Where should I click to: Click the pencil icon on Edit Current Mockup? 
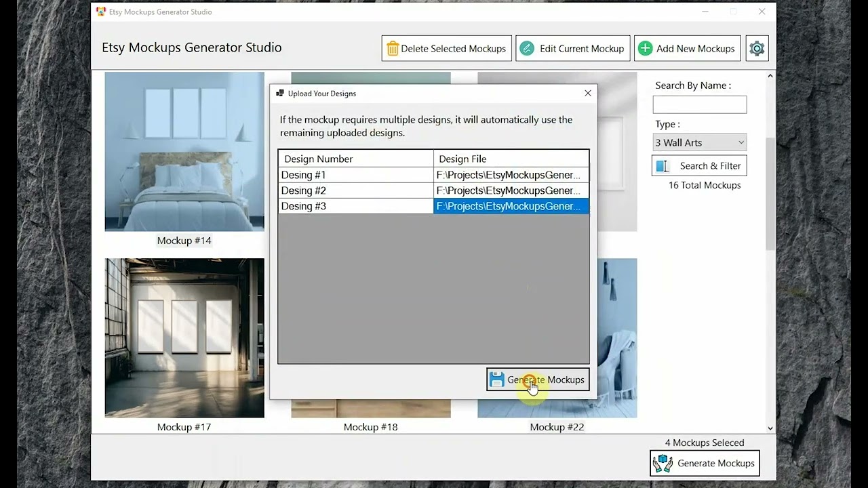[x=527, y=48]
